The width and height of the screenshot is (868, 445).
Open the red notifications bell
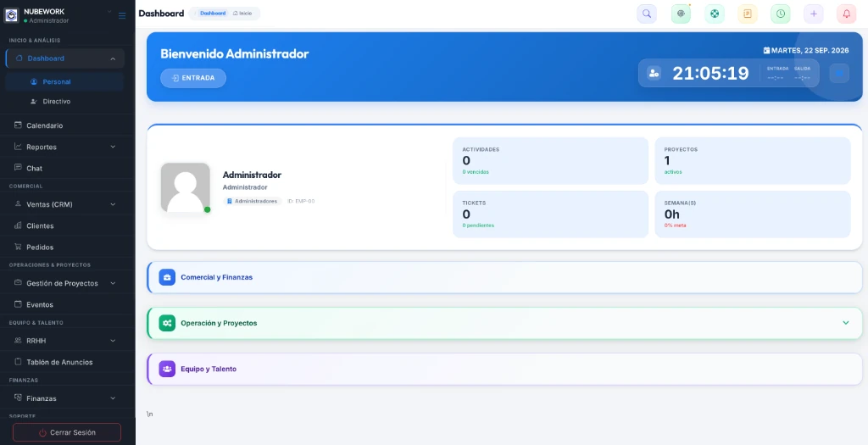(847, 14)
